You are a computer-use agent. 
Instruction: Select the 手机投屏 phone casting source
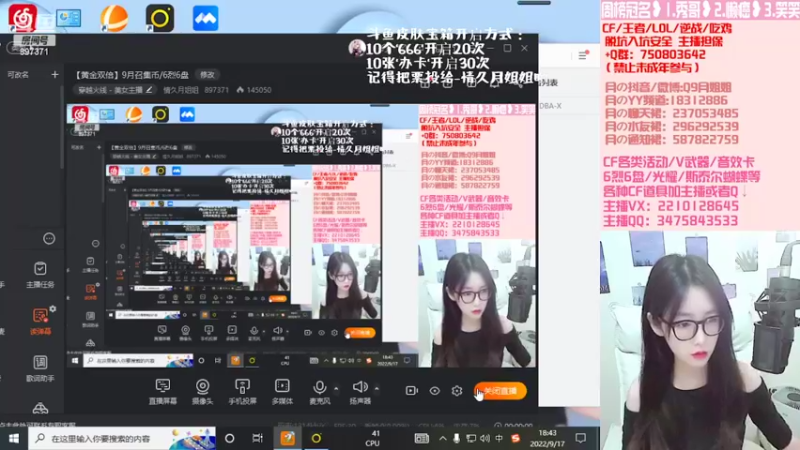coord(242,391)
